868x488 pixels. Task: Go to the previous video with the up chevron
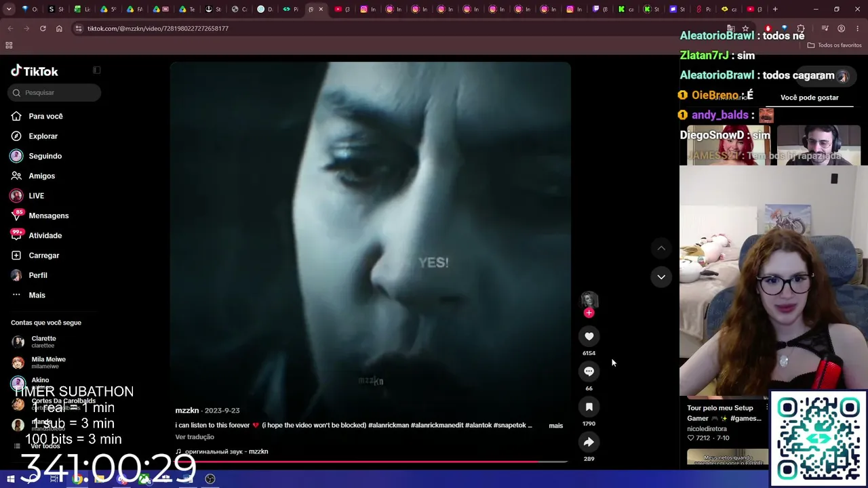(661, 248)
